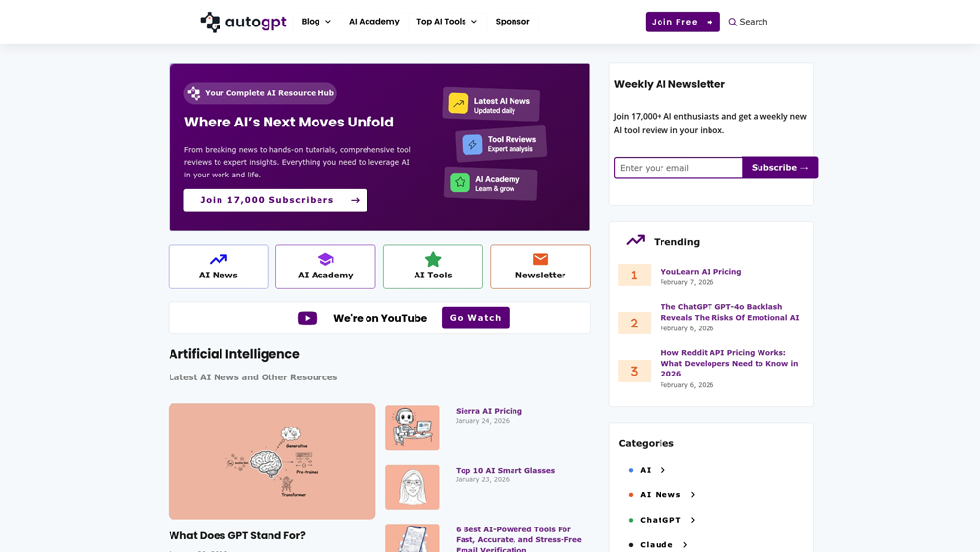Click the Artificial Intelligence section heading
This screenshot has height=552, width=980.
pyautogui.click(x=234, y=354)
